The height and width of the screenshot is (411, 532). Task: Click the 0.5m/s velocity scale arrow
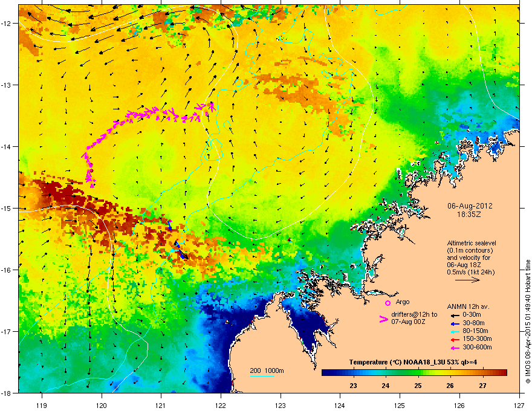467,280
